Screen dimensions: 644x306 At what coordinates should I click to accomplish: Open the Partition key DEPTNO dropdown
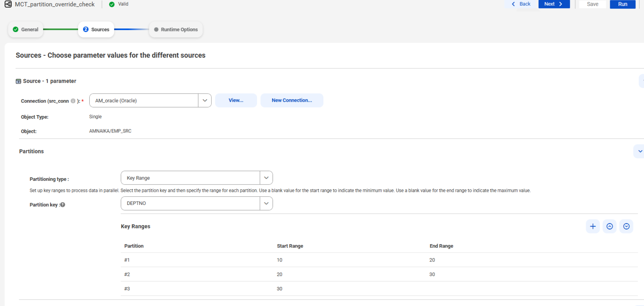click(266, 203)
